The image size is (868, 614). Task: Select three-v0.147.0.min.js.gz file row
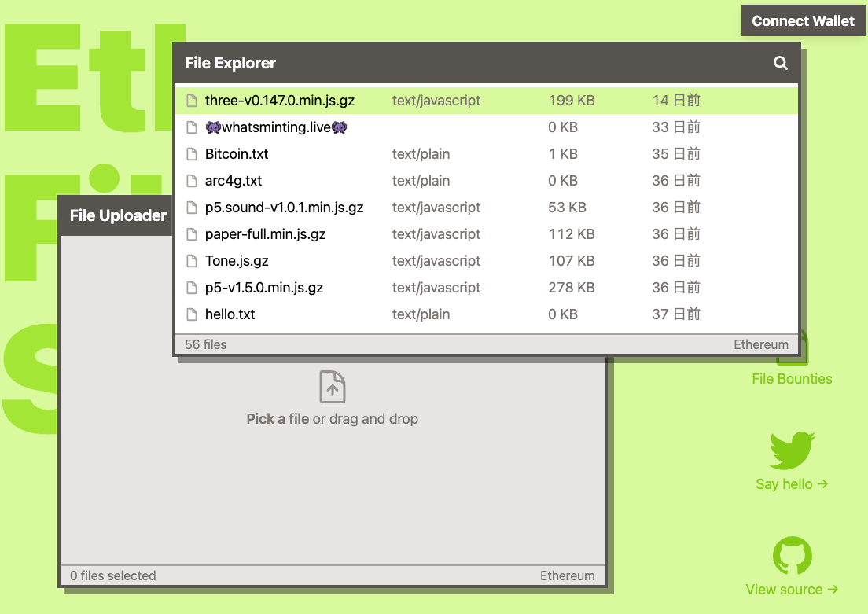pyautogui.click(x=279, y=101)
